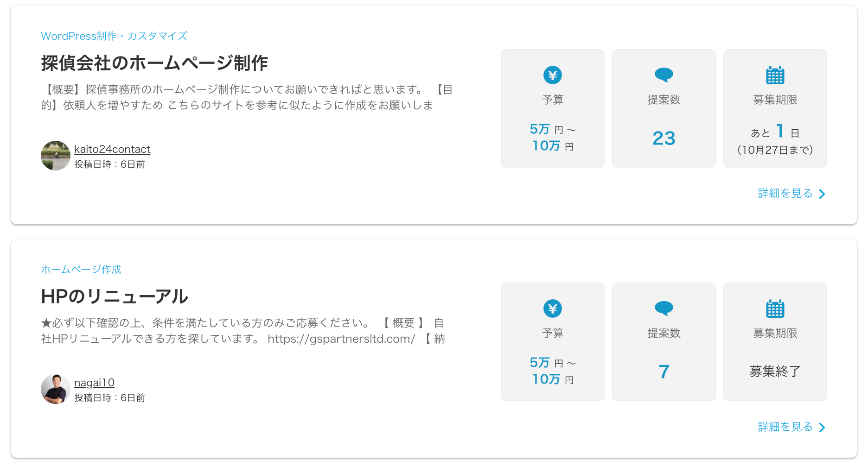View nagai10 user profile
Screen dimensions: 868x466
[x=94, y=383]
